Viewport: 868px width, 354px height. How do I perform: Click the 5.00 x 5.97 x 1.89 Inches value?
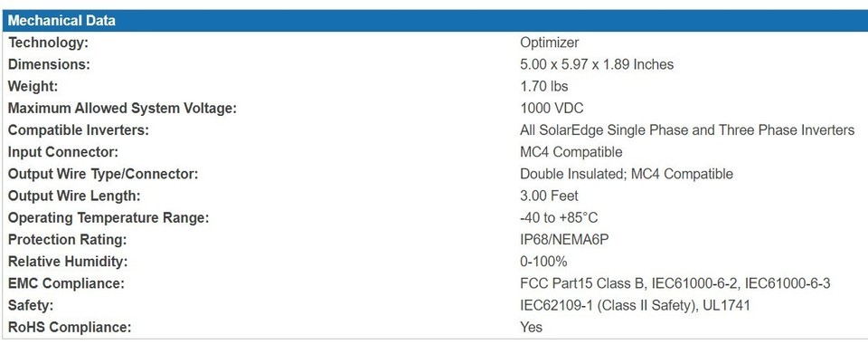(597, 64)
